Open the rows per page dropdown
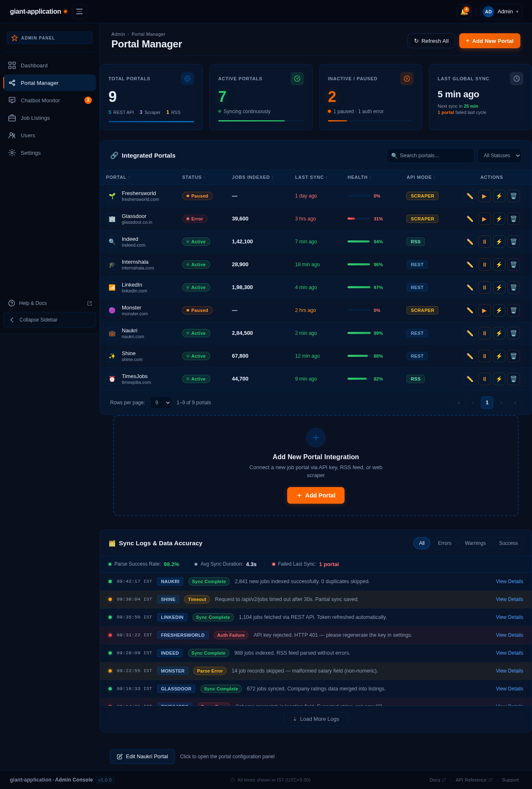This screenshot has width=532, height=789. point(161,403)
